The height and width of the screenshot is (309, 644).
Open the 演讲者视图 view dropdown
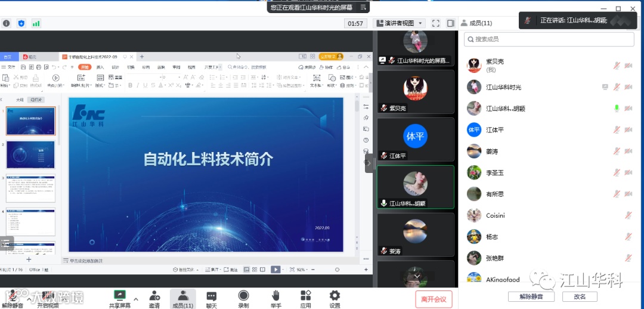[399, 23]
